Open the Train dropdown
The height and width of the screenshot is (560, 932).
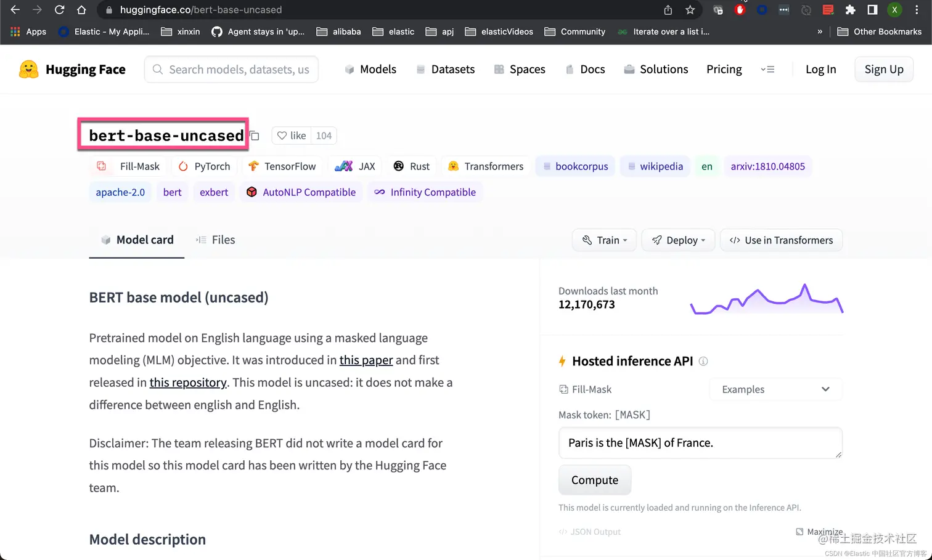[605, 240]
